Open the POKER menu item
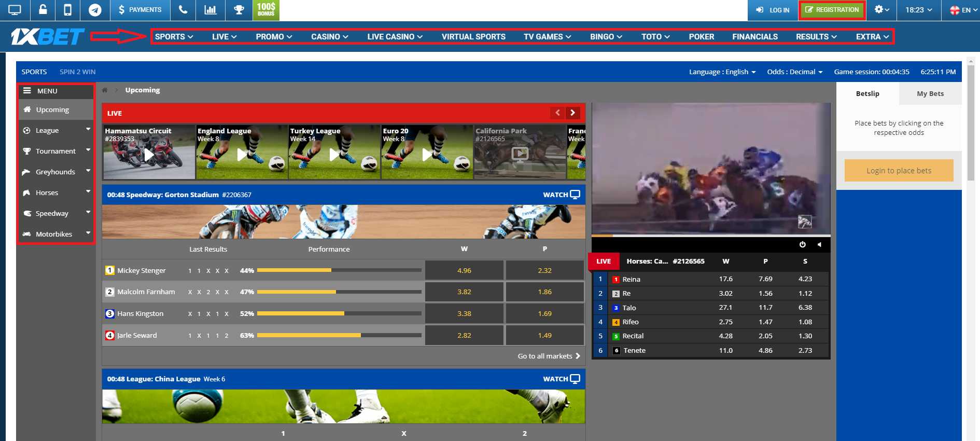 click(702, 36)
